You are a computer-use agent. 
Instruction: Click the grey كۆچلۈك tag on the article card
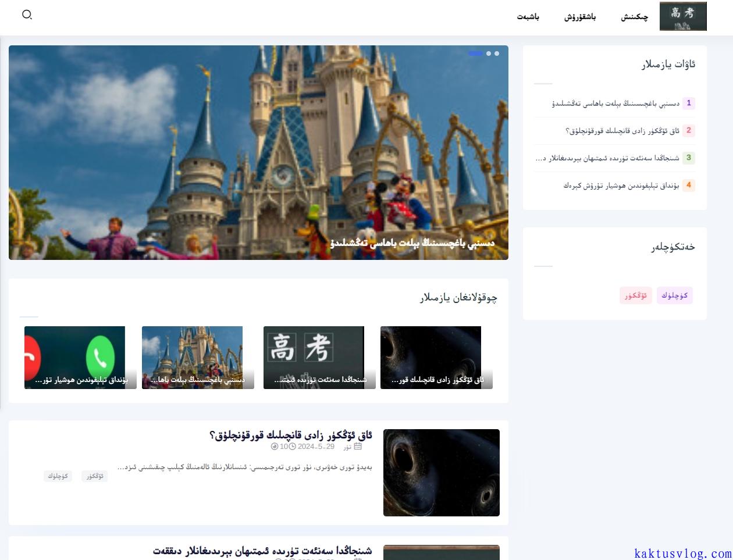coord(58,476)
